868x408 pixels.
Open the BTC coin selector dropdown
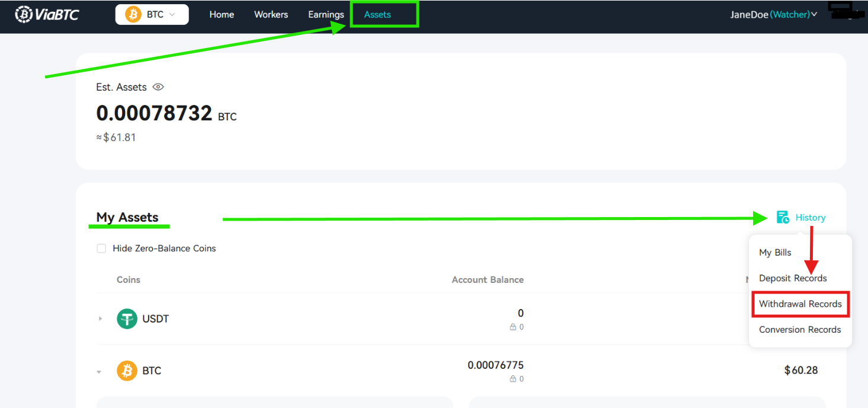(x=152, y=14)
